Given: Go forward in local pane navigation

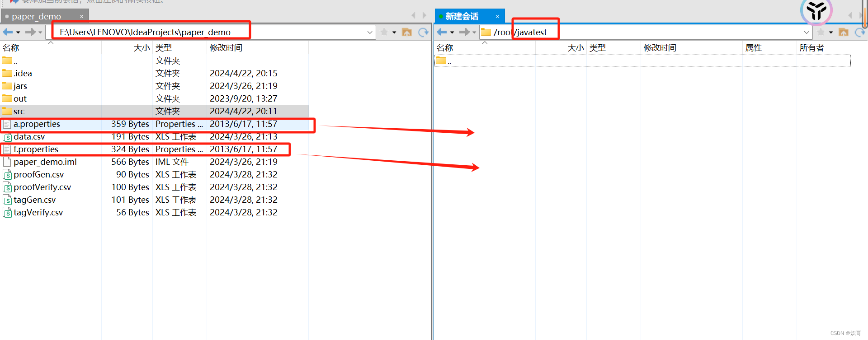Looking at the screenshot, I should click(x=30, y=32).
